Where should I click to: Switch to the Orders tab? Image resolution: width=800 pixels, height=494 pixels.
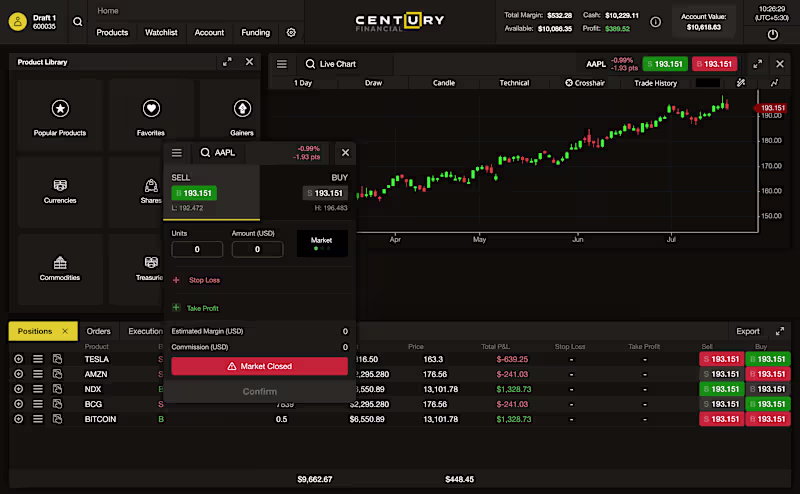98,331
